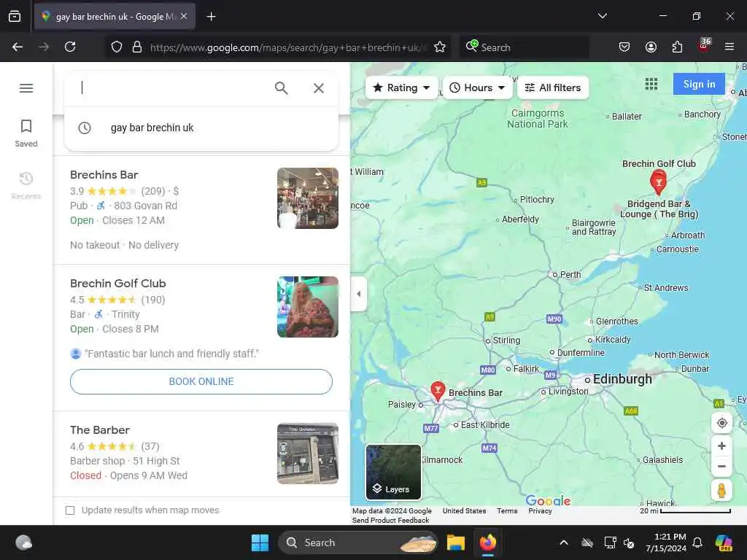Zoom out on the map
Image resolution: width=747 pixels, height=560 pixels.
pos(721,467)
